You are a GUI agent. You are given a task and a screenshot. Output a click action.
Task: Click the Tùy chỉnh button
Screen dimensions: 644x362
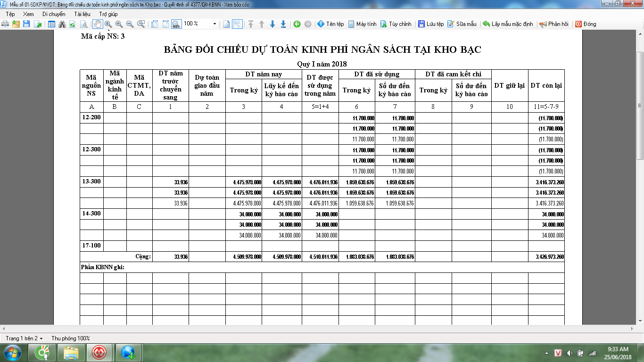(x=396, y=24)
